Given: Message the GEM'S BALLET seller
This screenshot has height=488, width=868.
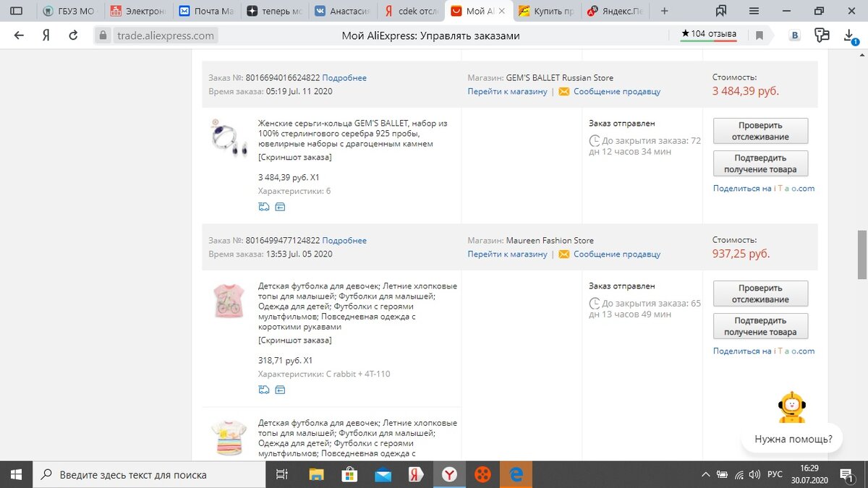Looking at the screenshot, I should click(617, 92).
